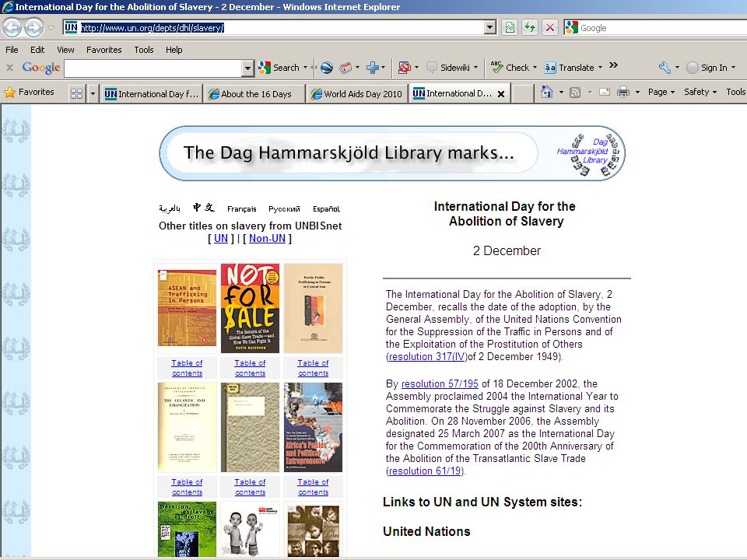This screenshot has height=560, width=747.
Task: Click Translate in Google Toolbar
Action: point(570,68)
